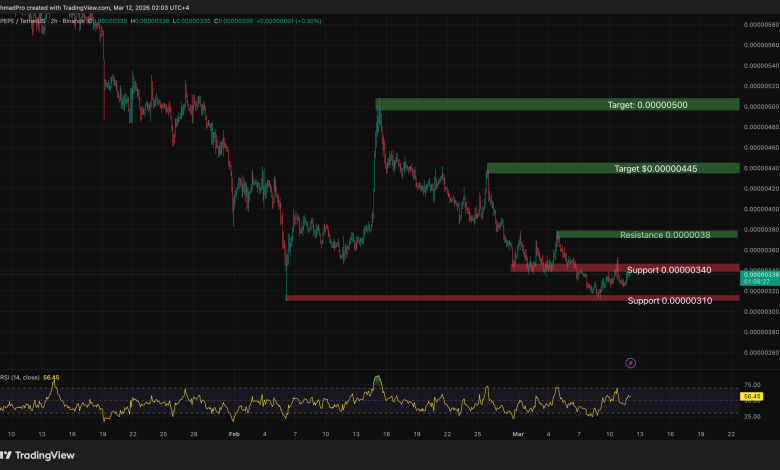The image size is (780, 470).
Task: Click the TradingView logo icon
Action: pos(13,453)
